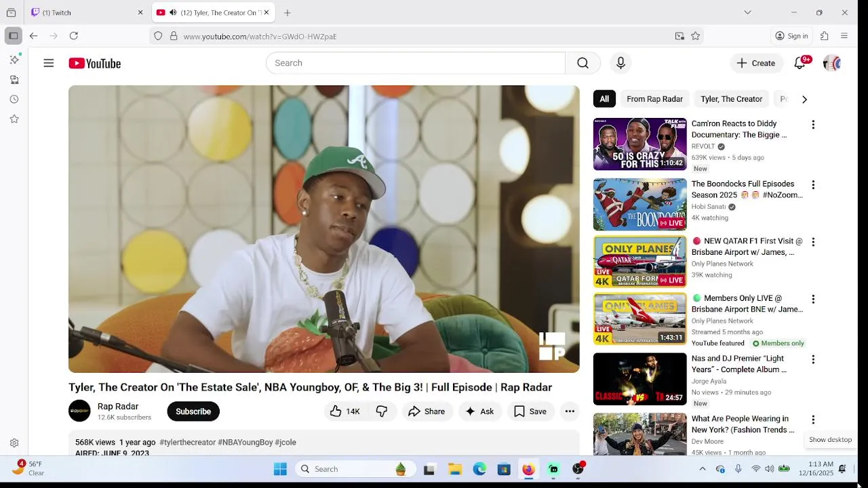This screenshot has width=868, height=488.
Task: Open options for NEW QATAR F1 video
Action: click(813, 242)
